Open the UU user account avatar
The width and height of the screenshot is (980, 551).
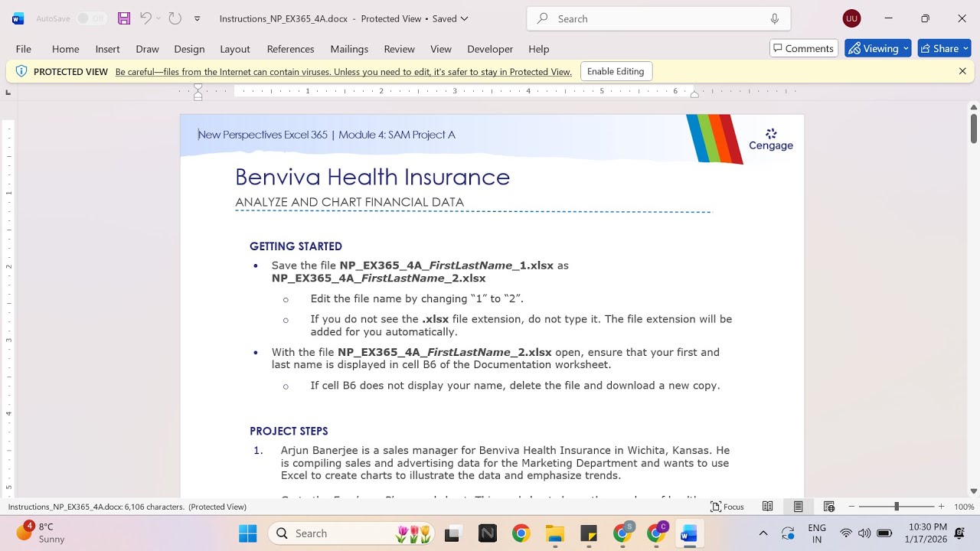851,18
